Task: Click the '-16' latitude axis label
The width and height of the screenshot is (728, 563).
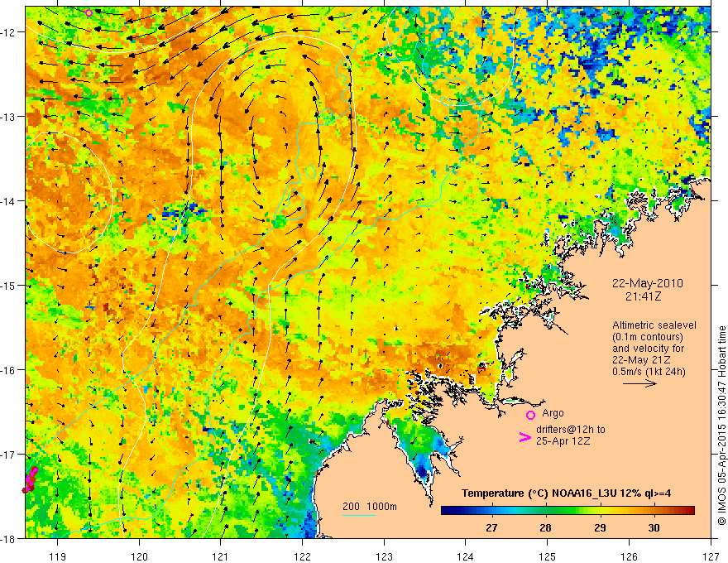Action: click(8, 370)
